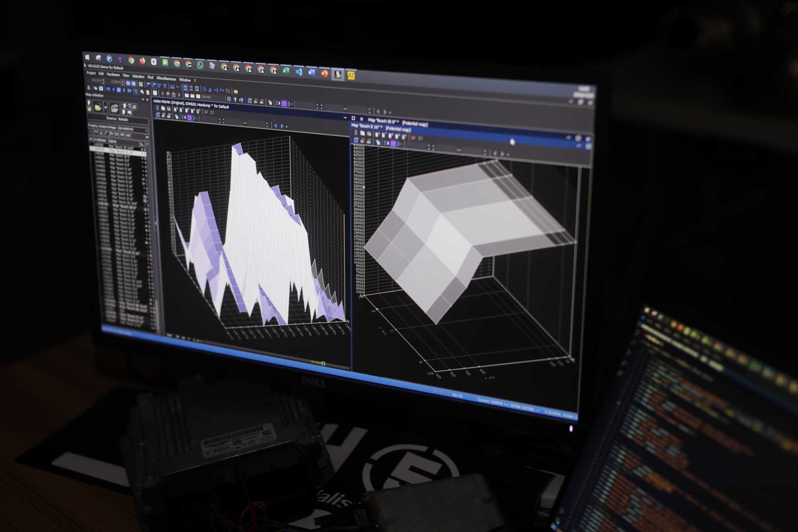Viewport: 798px width, 532px height.
Task: Open the Find menu
Action: pos(150,77)
